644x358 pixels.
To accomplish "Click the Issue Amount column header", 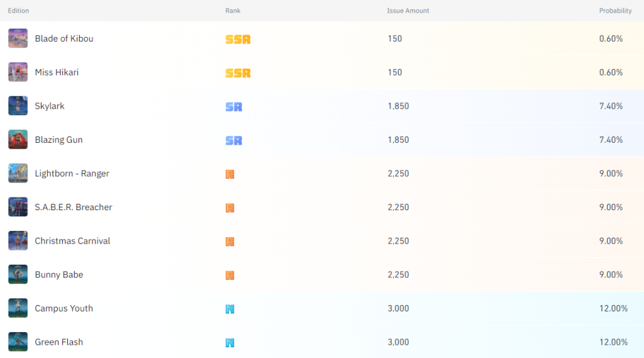I will 408,11.
